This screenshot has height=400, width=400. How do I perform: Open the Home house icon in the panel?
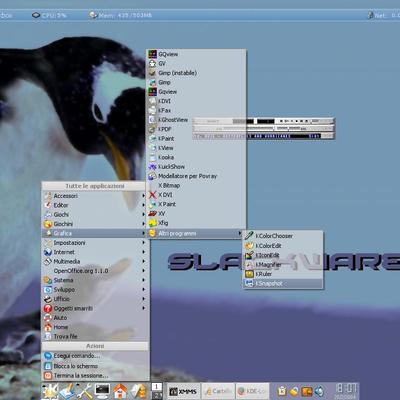pyautogui.click(x=120, y=391)
